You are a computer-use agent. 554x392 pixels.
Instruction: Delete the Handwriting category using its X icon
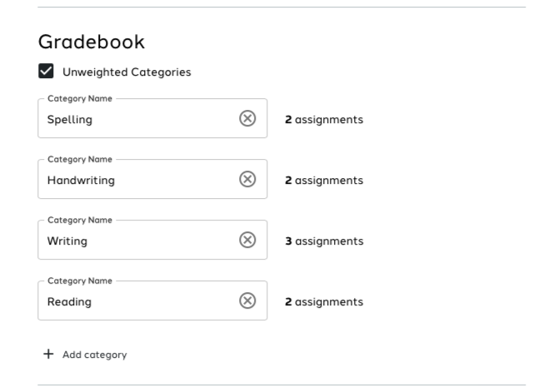pos(247,179)
